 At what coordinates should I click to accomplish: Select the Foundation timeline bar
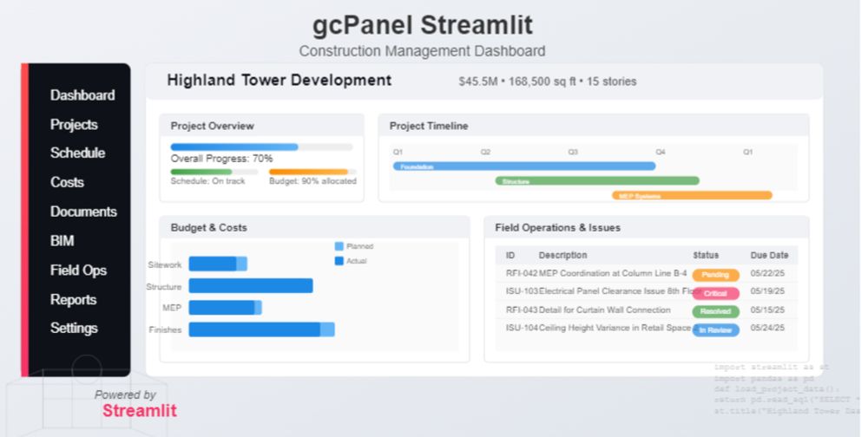tap(524, 166)
